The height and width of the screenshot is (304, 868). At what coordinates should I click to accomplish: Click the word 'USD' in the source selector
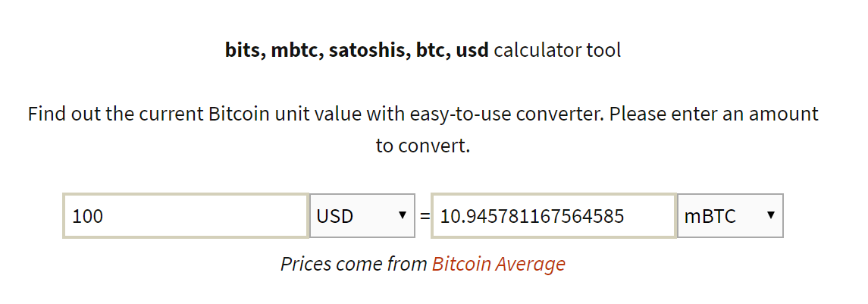335,216
